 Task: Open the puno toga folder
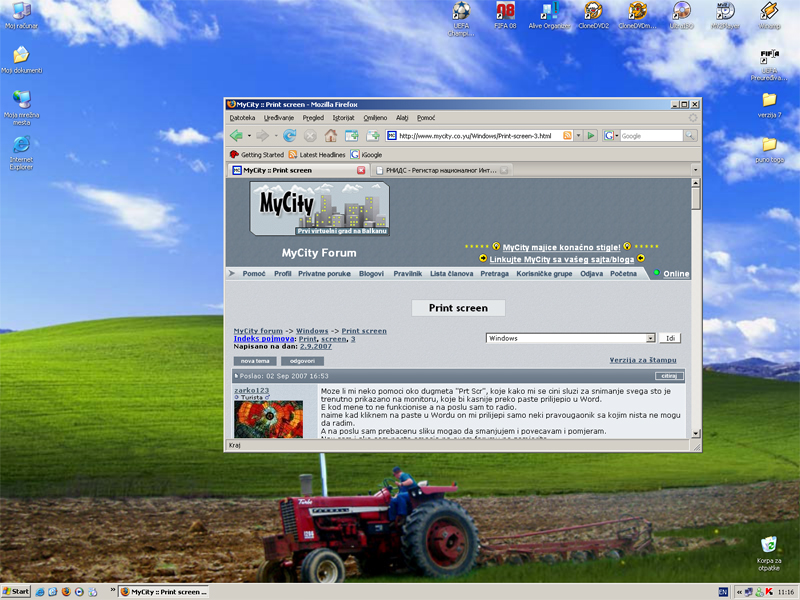pyautogui.click(x=769, y=150)
